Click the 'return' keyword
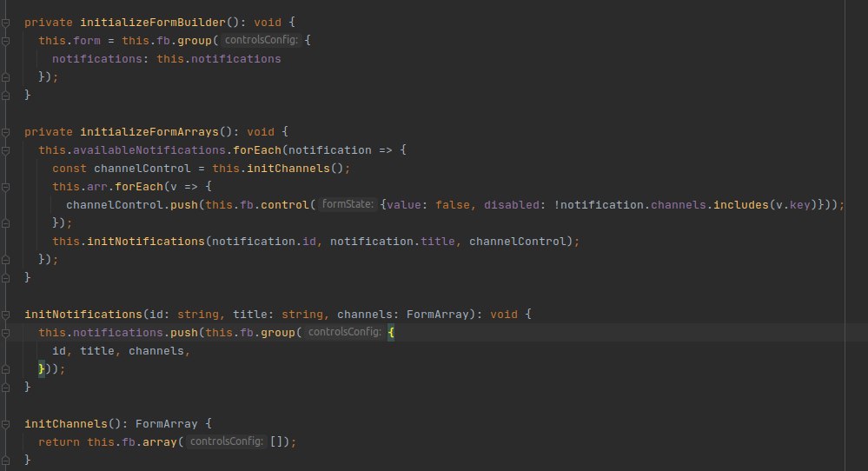Image resolution: width=868 pixels, height=471 pixels. (59, 442)
